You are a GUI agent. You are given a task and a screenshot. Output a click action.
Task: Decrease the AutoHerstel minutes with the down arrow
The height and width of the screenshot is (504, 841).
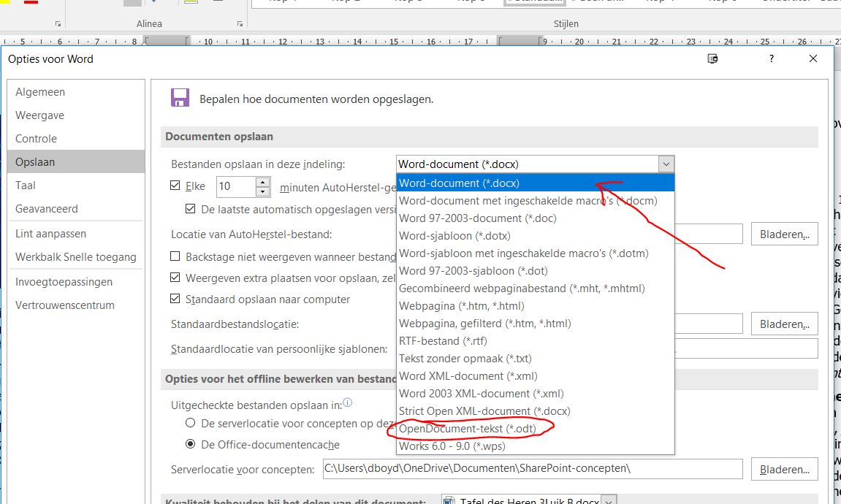point(262,191)
